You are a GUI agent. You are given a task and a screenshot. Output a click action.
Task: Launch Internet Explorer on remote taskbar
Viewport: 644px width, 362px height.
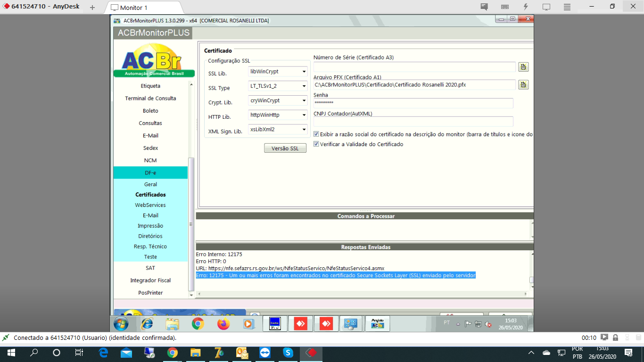tap(147, 324)
